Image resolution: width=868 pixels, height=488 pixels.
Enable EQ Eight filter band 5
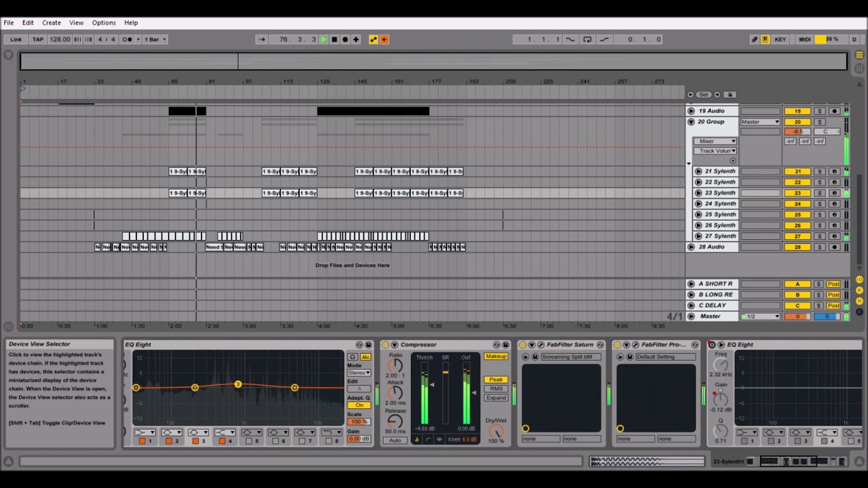click(x=248, y=441)
